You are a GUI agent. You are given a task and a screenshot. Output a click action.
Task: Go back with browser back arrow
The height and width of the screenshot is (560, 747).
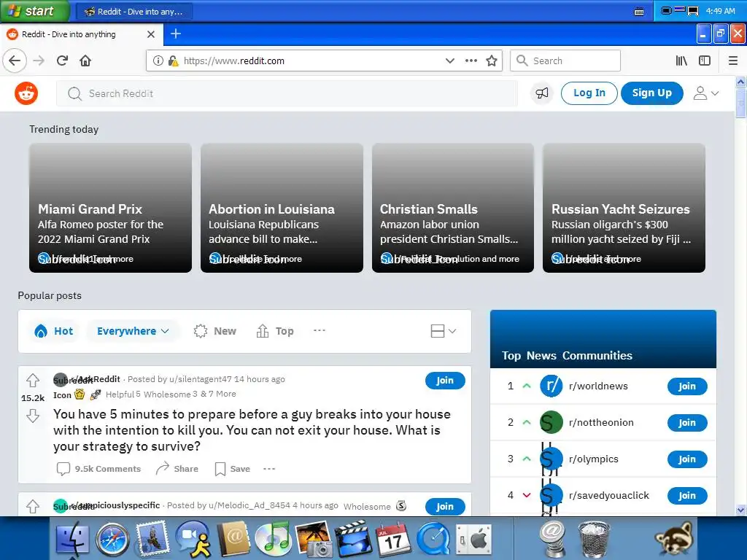tap(15, 61)
